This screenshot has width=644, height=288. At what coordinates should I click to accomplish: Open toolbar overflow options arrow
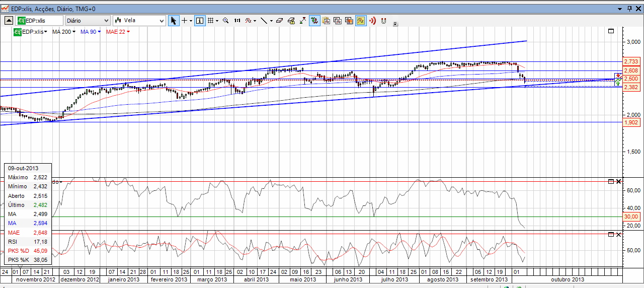[x=395, y=23]
